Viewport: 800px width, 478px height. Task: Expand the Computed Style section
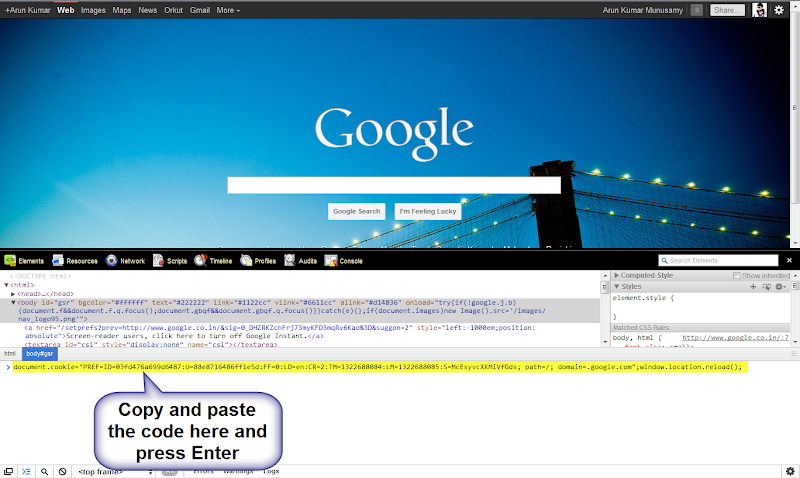click(x=617, y=275)
